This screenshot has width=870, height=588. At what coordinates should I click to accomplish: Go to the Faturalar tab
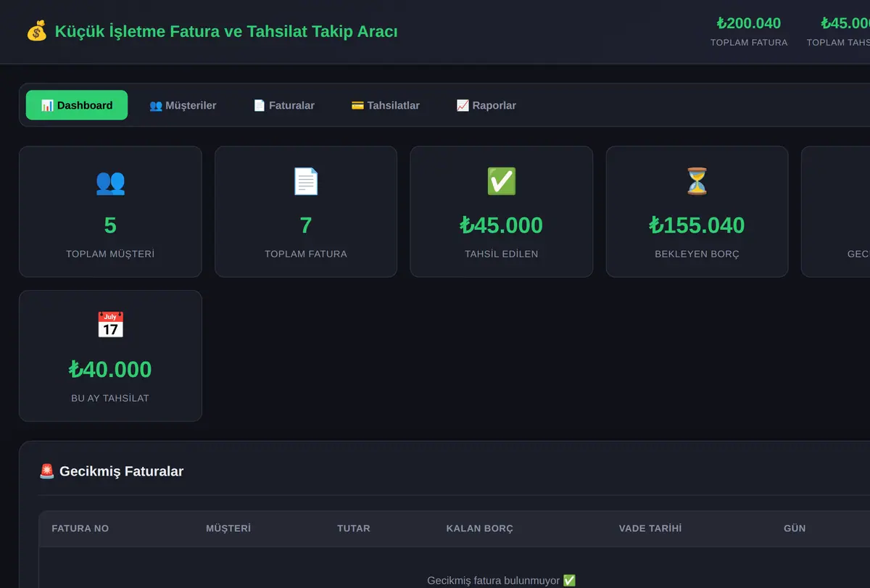[x=284, y=105]
